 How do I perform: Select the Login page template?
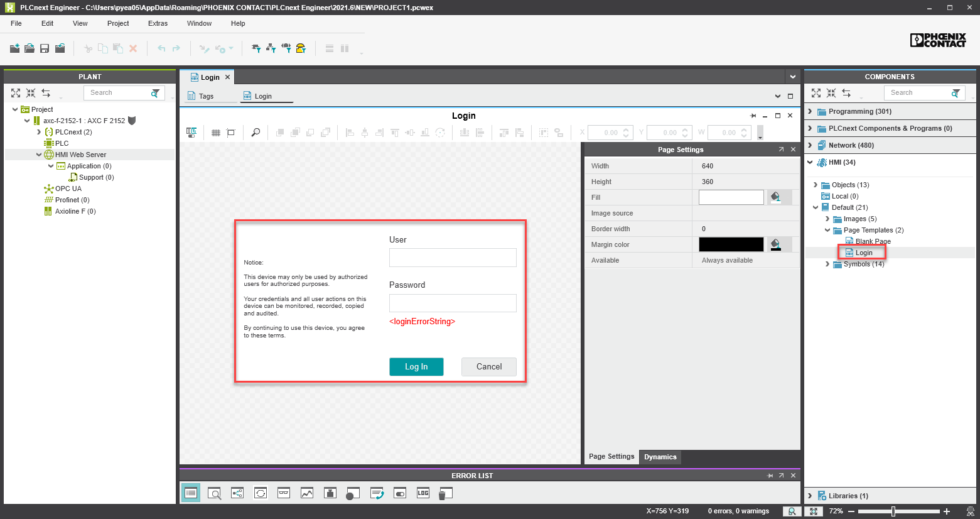pos(864,253)
